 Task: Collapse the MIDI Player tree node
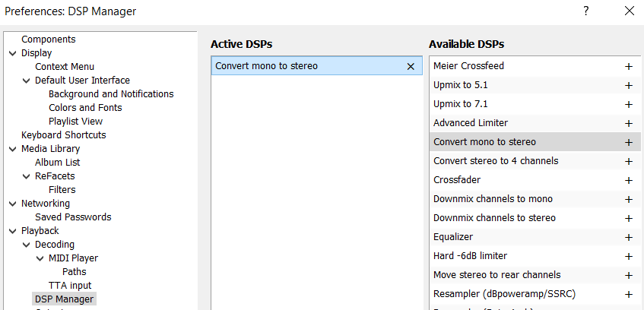[x=40, y=258]
